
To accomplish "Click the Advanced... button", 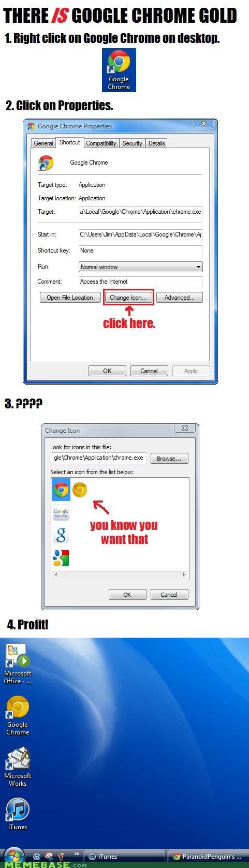I will 179,298.
